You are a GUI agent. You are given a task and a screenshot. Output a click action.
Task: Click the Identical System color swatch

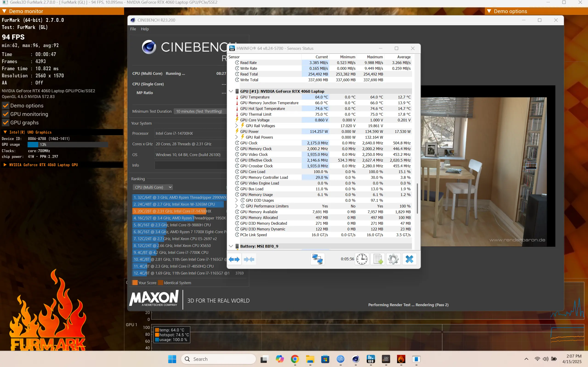[160, 283]
